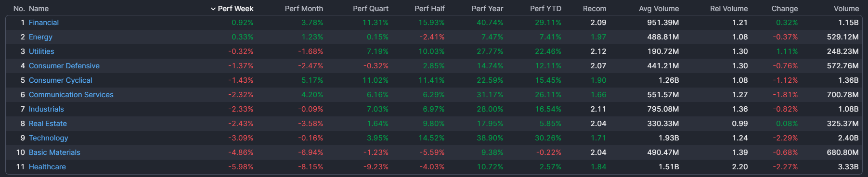Sort by Perf YTD header
The width and height of the screenshot is (868, 177).
545,9
